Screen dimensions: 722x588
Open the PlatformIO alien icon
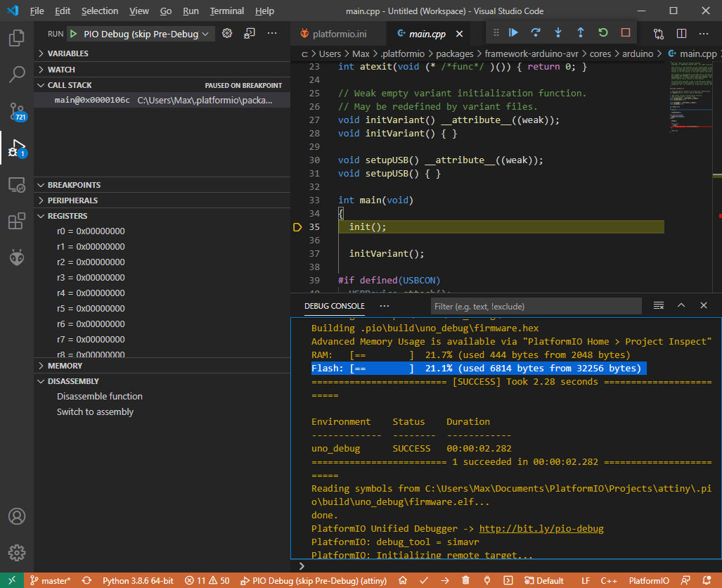[17, 257]
